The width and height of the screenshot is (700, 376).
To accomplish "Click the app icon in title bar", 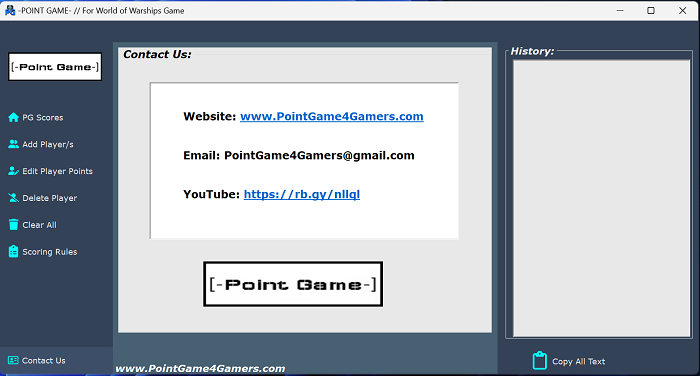I will tap(10, 10).
